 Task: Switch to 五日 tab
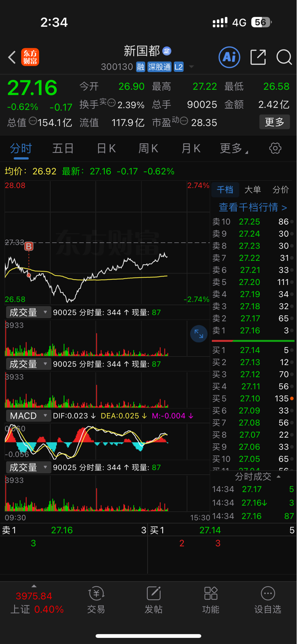(x=63, y=148)
